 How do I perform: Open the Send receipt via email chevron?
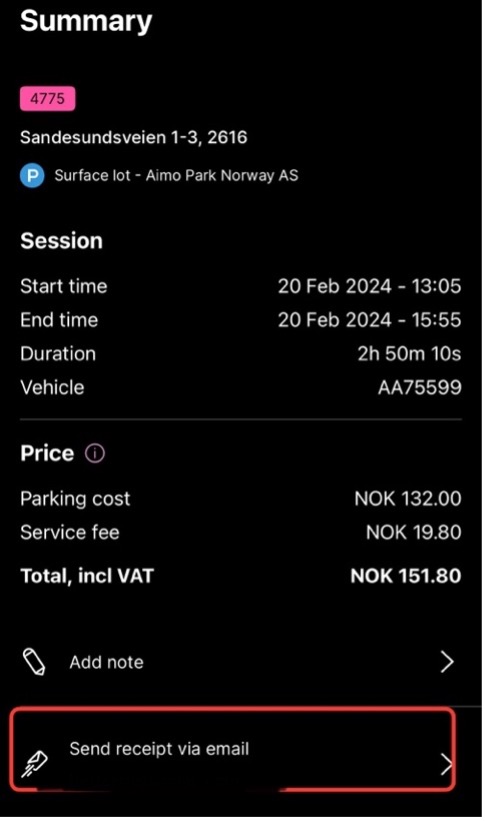pyautogui.click(x=446, y=764)
